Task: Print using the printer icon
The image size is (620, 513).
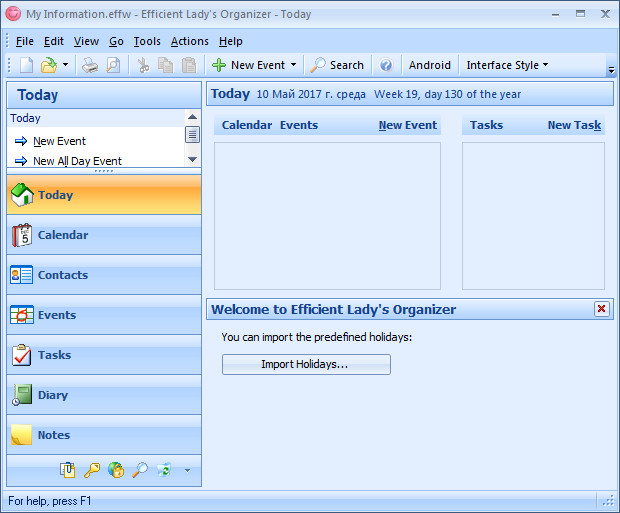Action: tap(90, 65)
